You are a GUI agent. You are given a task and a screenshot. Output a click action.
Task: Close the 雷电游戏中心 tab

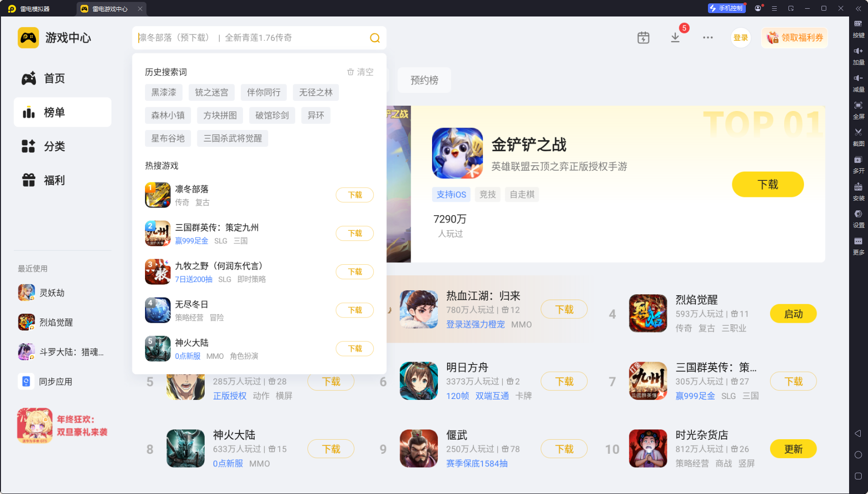click(140, 9)
